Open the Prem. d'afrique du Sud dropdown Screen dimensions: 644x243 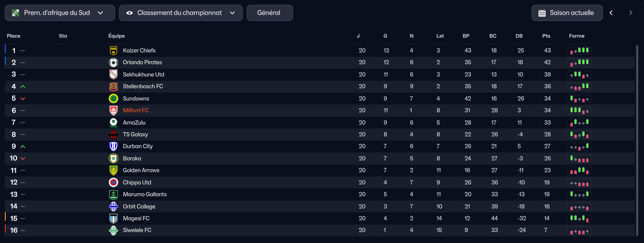click(60, 13)
